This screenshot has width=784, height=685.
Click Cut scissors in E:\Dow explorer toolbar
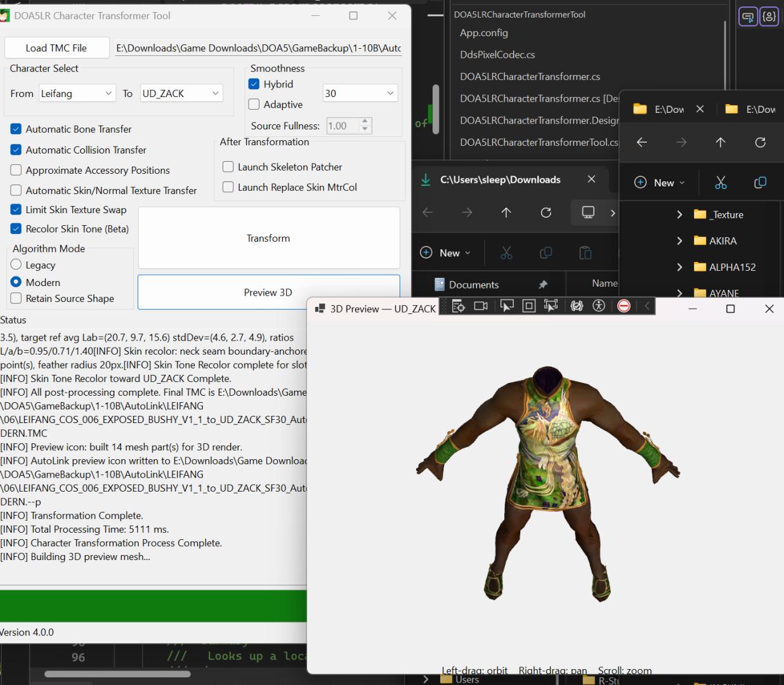tap(721, 183)
